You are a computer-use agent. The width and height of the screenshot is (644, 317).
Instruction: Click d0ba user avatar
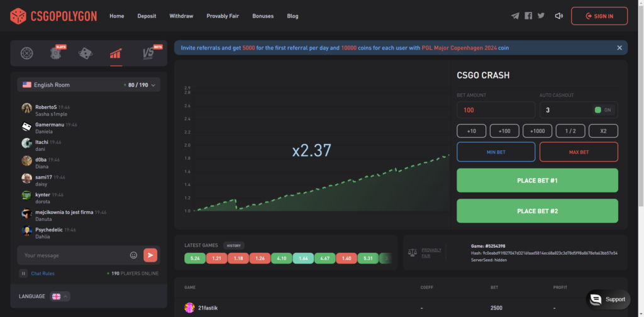[26, 160]
